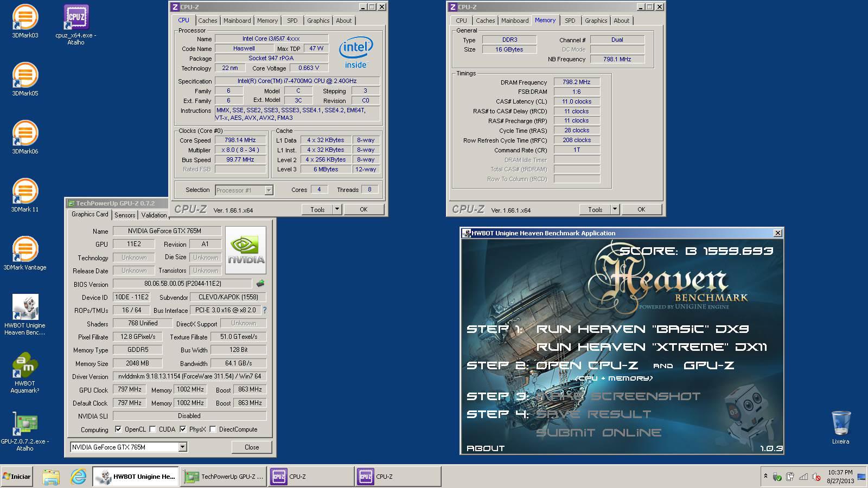
Task: Click OK in the CPU-Z Memory window
Action: pos(641,209)
